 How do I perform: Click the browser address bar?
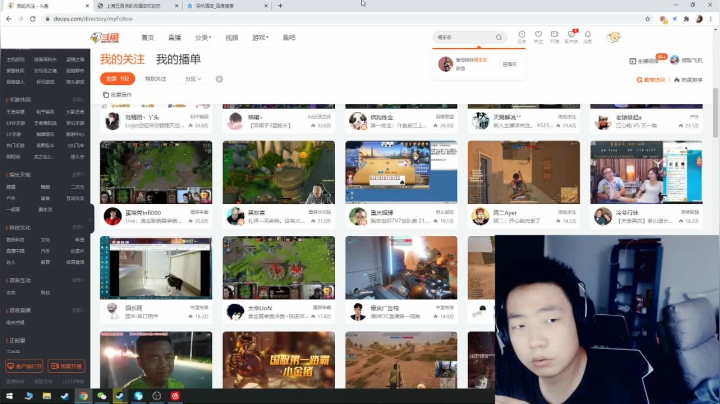pyautogui.click(x=344, y=19)
